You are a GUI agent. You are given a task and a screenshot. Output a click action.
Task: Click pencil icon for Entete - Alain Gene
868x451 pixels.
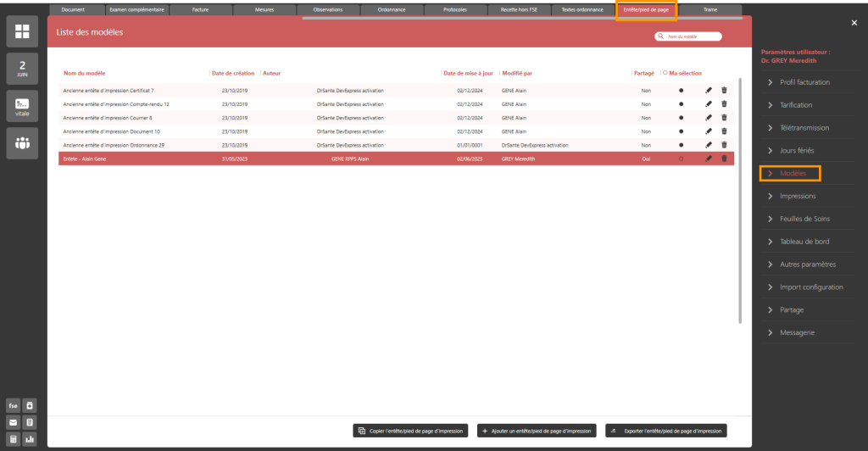point(709,159)
